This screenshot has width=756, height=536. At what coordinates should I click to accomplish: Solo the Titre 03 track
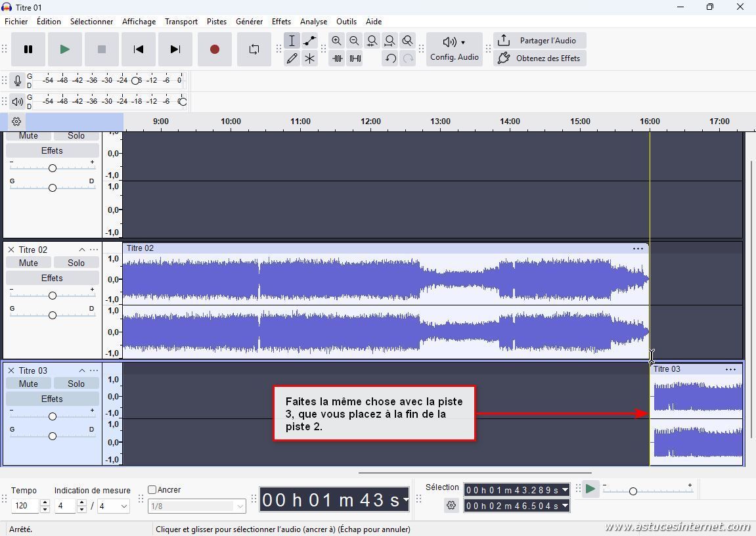(76, 384)
